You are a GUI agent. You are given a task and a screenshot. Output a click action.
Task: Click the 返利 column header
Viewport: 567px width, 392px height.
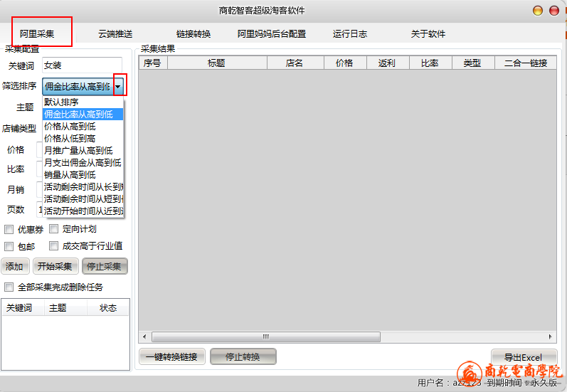[x=388, y=63]
